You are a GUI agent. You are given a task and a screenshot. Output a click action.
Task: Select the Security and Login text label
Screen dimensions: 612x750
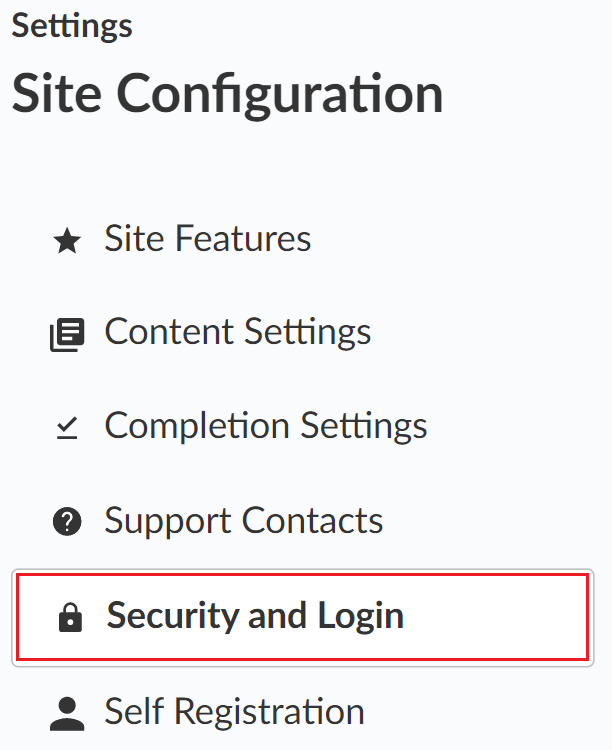255,616
